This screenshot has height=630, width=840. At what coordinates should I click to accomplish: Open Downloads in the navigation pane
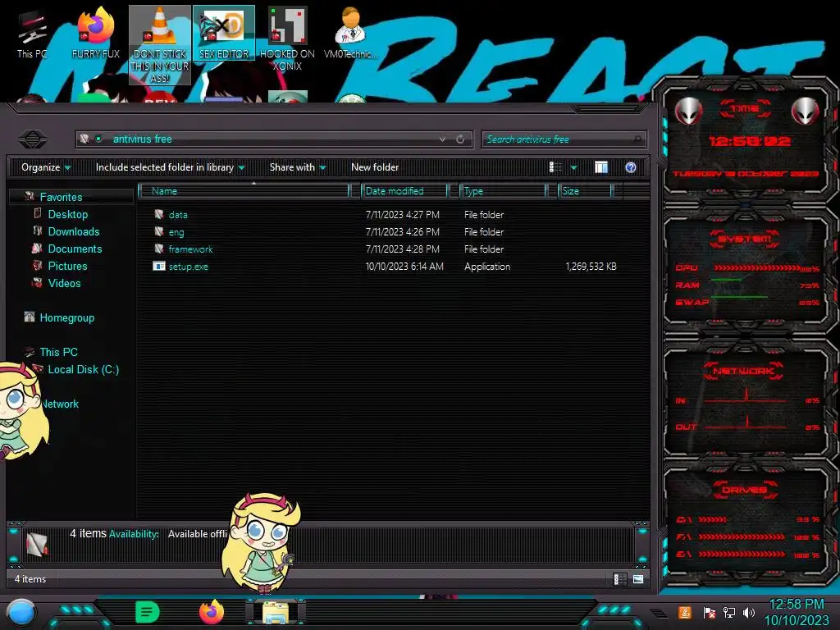click(x=73, y=231)
